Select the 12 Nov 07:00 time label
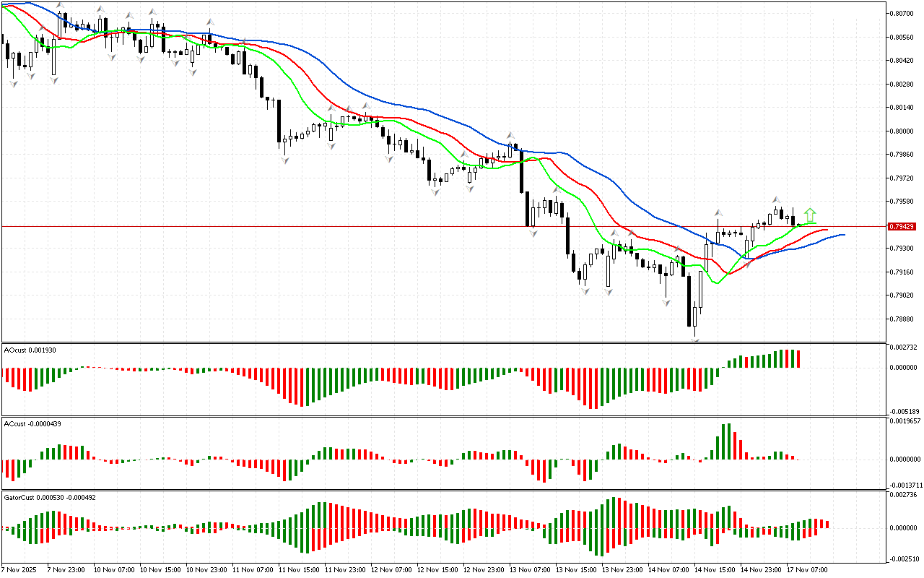Viewport: 924px width, 578px height. 391,570
